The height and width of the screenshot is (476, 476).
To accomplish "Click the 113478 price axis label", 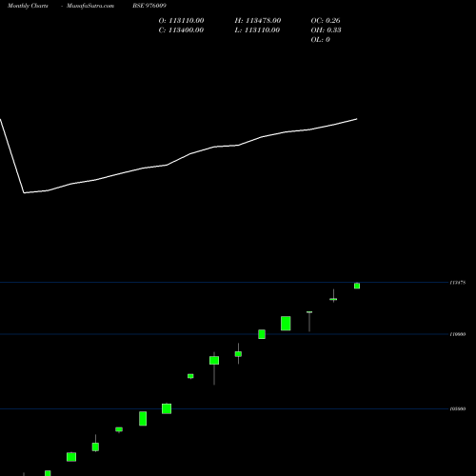I will (458, 282).
